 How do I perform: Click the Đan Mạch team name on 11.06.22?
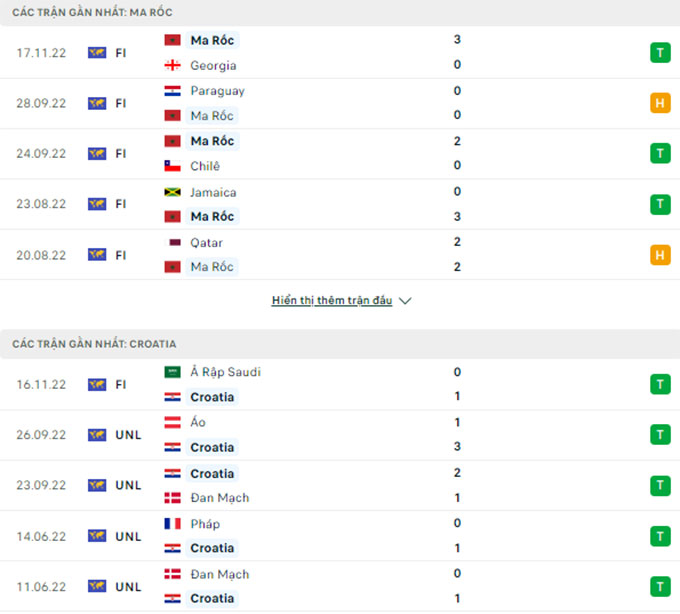tap(219, 574)
